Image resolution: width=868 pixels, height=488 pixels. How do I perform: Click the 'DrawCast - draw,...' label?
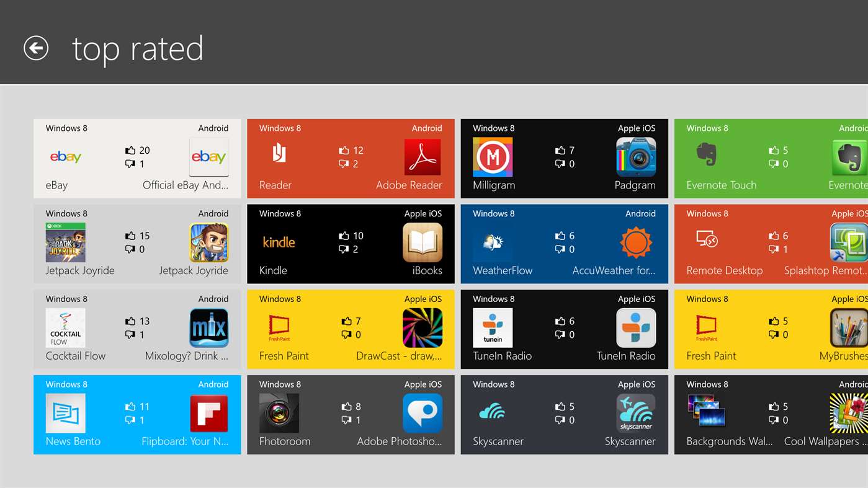click(x=399, y=356)
